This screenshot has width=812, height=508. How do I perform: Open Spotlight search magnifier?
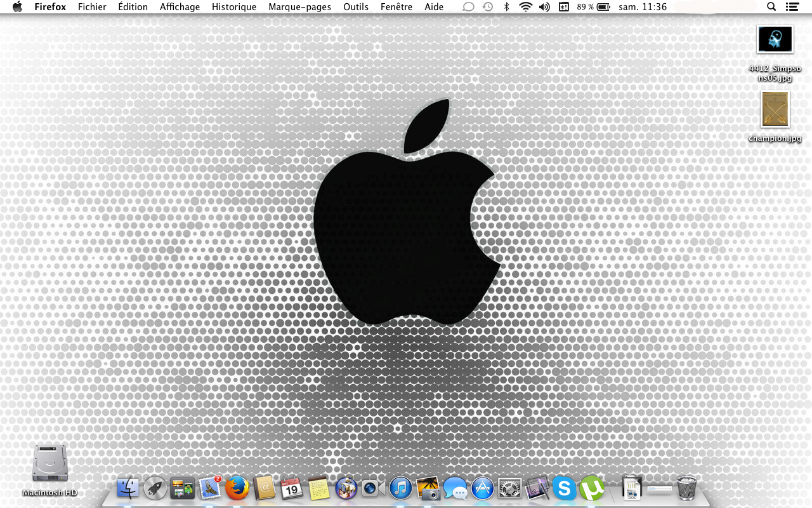click(771, 7)
